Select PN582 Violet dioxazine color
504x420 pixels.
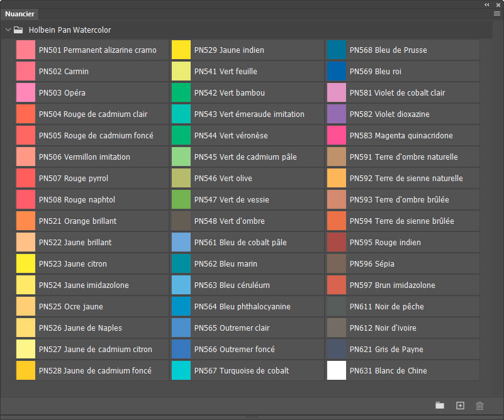pos(337,114)
